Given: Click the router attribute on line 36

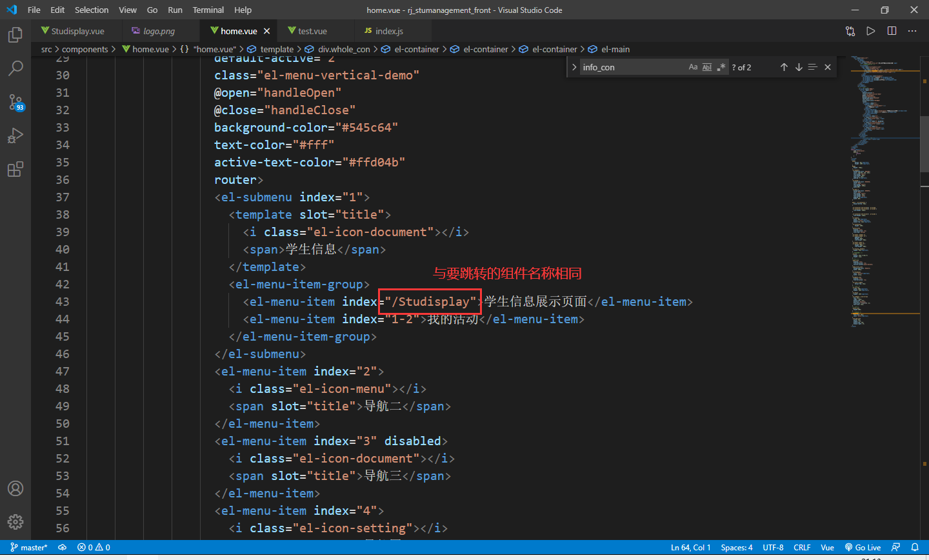Looking at the screenshot, I should click(x=235, y=179).
